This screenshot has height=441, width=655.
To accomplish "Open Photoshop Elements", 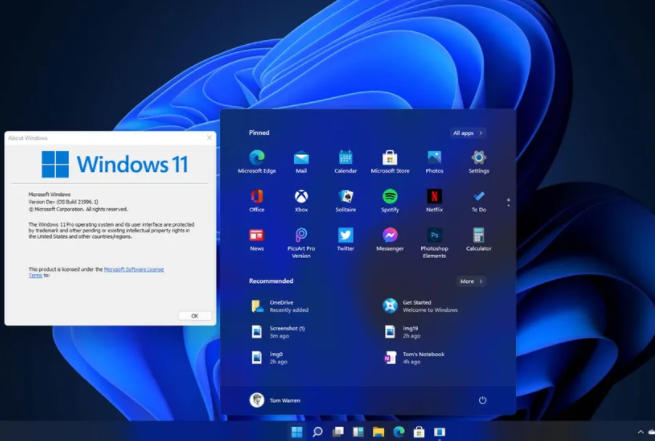I will pos(434,243).
